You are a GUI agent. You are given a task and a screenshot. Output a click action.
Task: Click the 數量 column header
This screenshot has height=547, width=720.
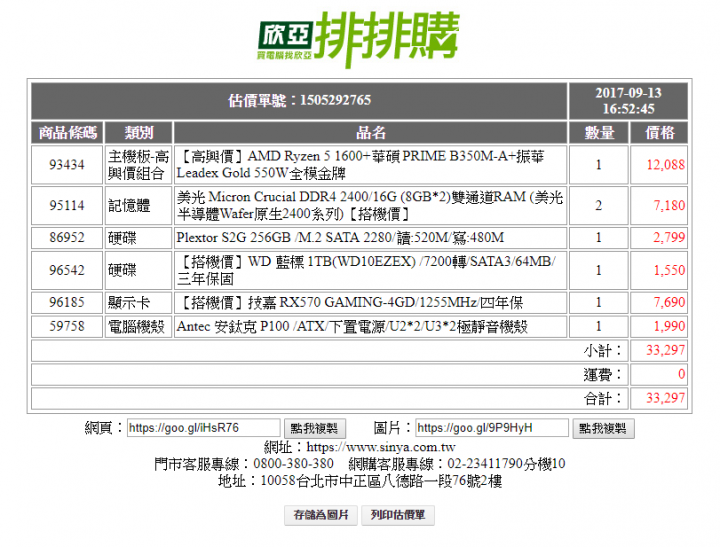599,133
